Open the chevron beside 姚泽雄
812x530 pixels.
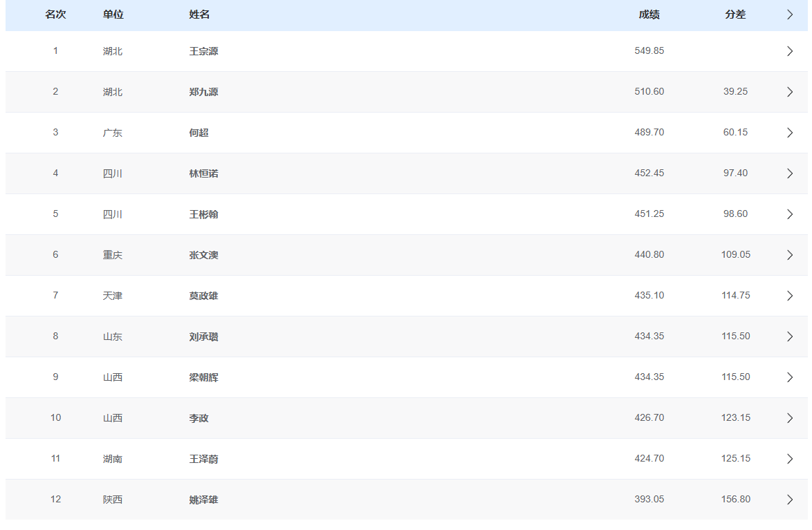click(789, 499)
